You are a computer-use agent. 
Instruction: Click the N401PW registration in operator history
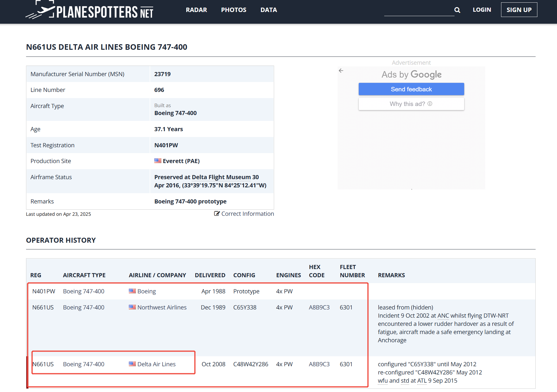tap(44, 291)
